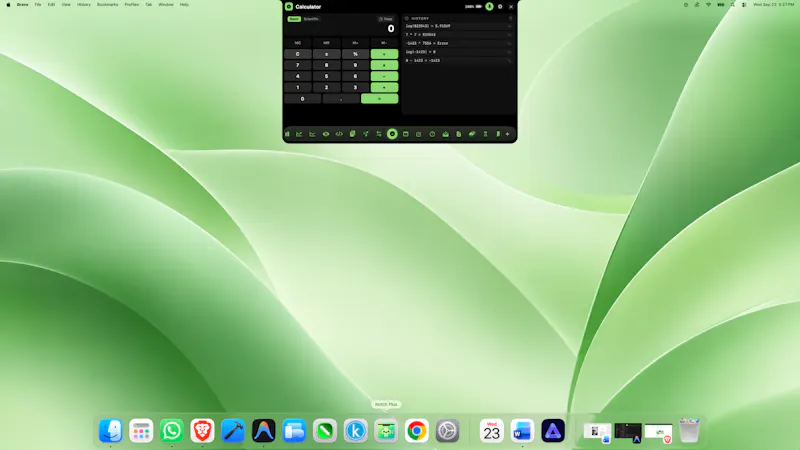This screenshot has height=450, width=800.
Task: Tap the digit 3 key
Action: point(355,88)
